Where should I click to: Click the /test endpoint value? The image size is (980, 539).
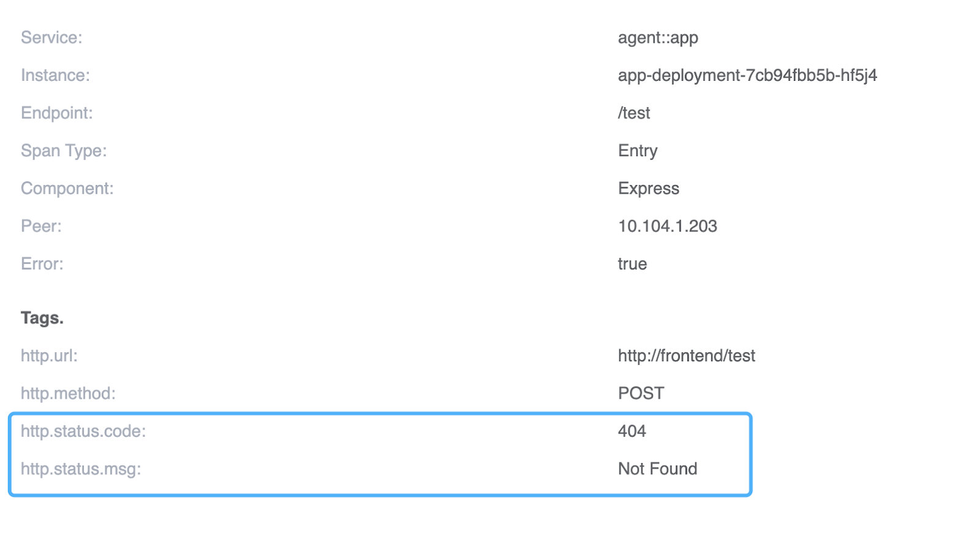click(634, 113)
